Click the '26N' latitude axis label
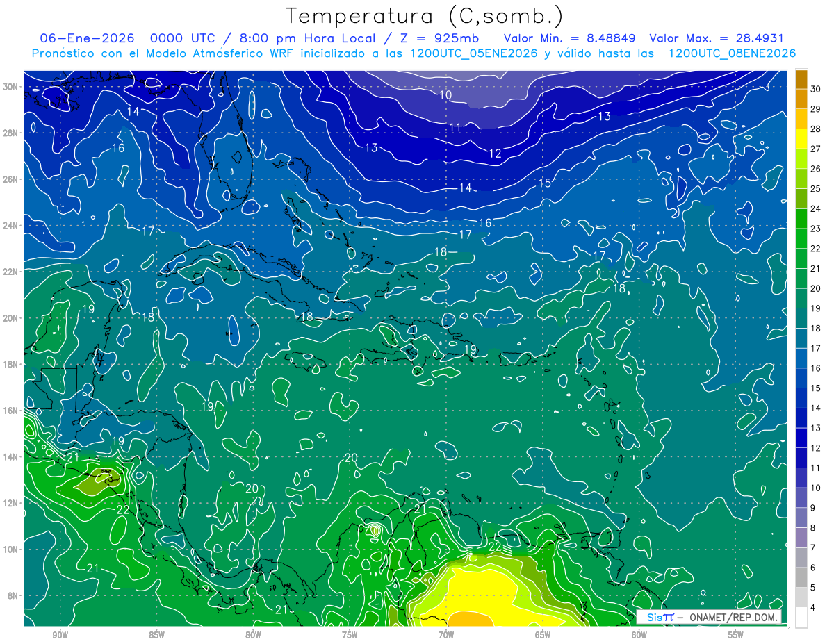The width and height of the screenshot is (834, 644). (x=10, y=179)
